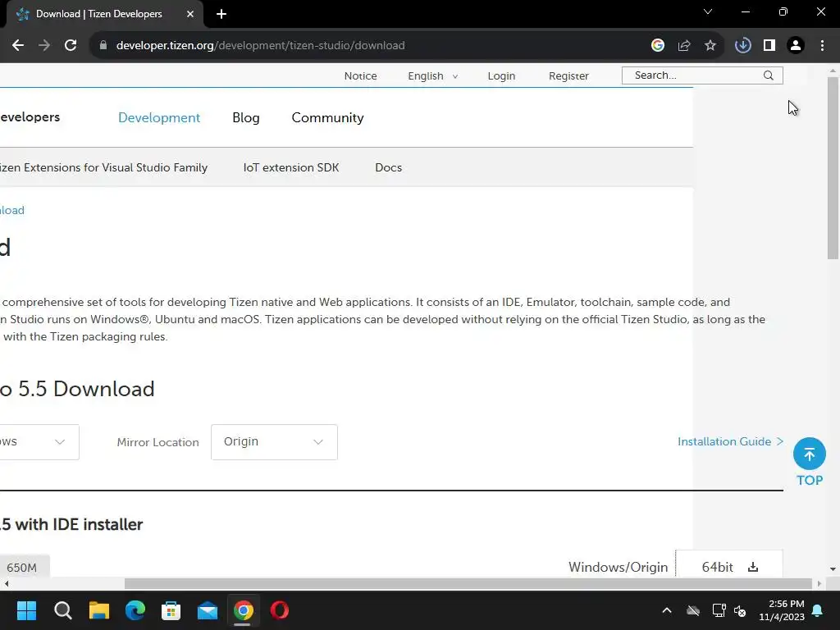Open Windows taskbar search
Viewport: 840px width, 630px height.
point(62,610)
